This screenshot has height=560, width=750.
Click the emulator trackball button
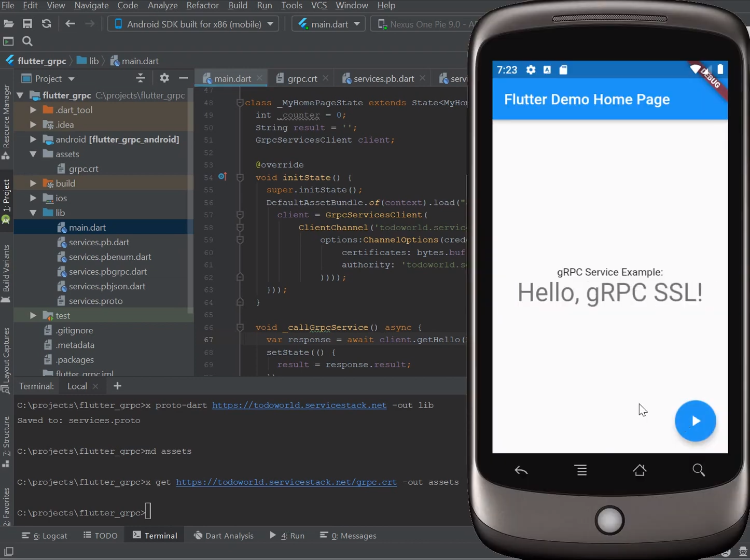(609, 520)
